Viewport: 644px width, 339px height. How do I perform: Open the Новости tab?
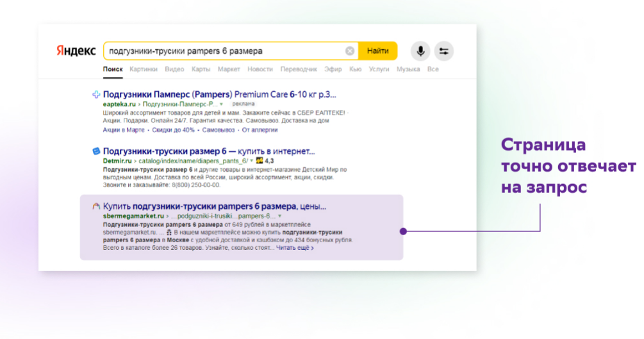[x=260, y=69]
